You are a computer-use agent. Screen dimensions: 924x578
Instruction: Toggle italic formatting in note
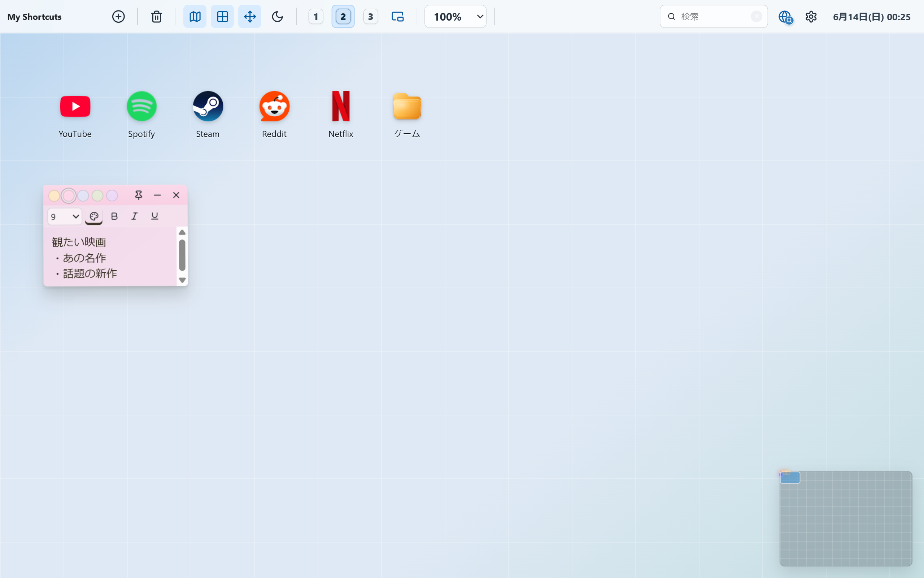pyautogui.click(x=134, y=216)
